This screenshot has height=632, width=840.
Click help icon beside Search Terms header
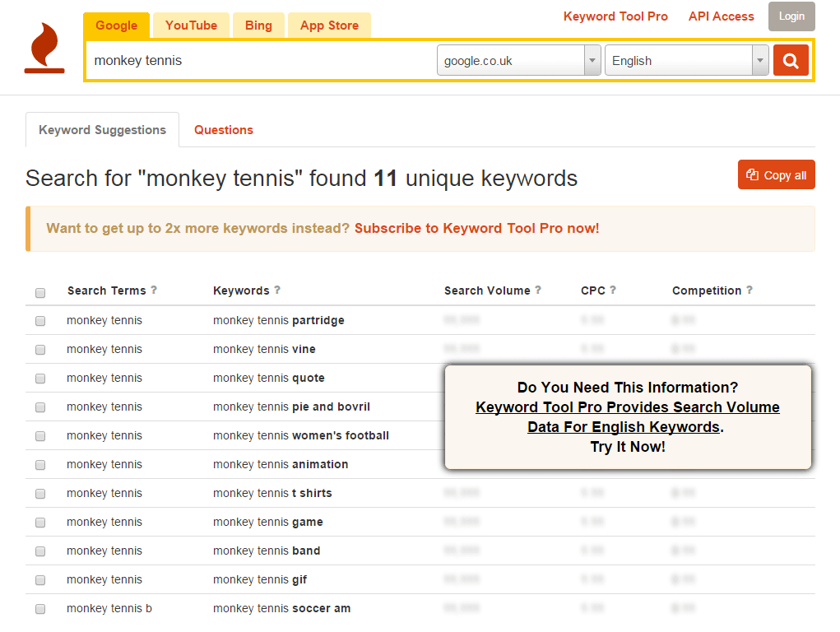pos(154,290)
